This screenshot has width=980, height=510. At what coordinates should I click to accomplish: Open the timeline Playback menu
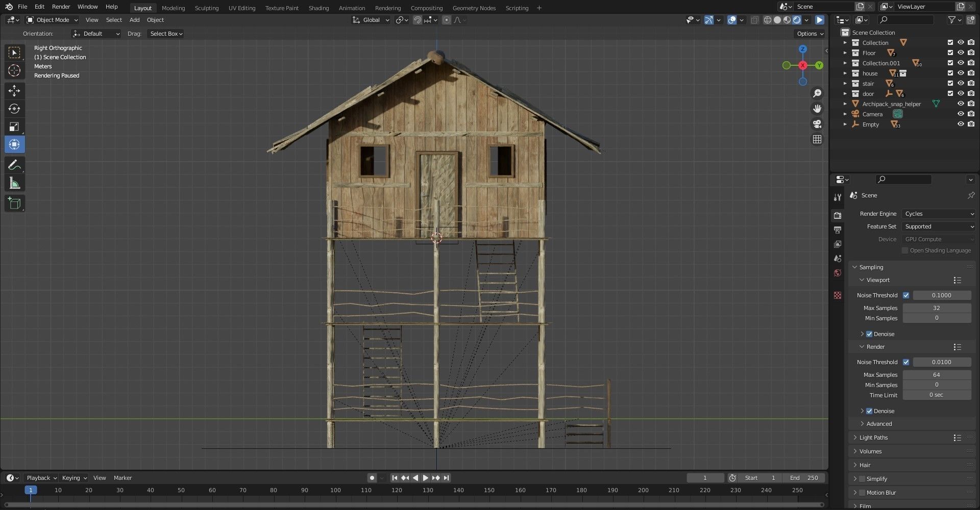[41, 478]
